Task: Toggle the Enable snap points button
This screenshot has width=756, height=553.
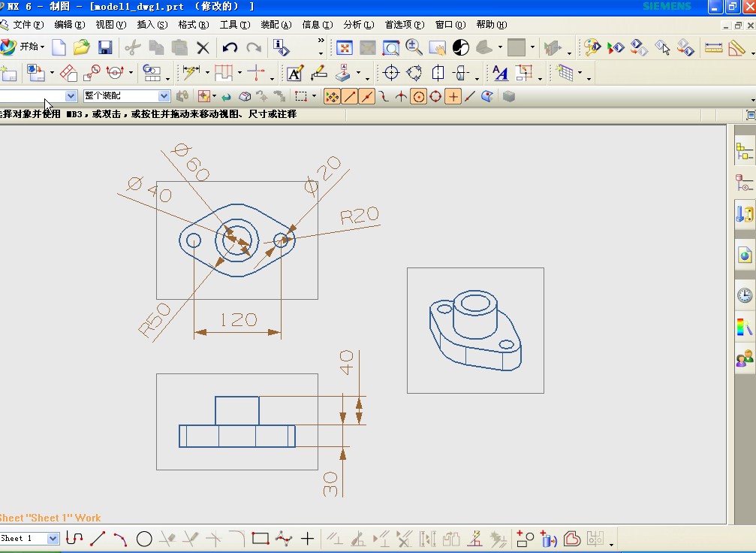Action: tap(332, 96)
